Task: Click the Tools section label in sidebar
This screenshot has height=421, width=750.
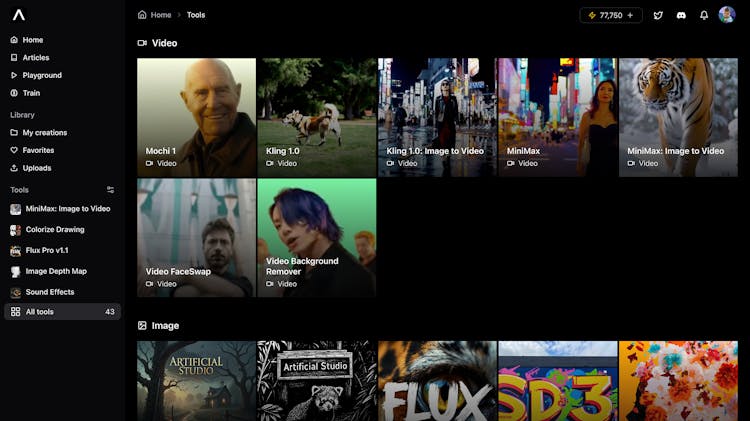Action: pyautogui.click(x=20, y=190)
